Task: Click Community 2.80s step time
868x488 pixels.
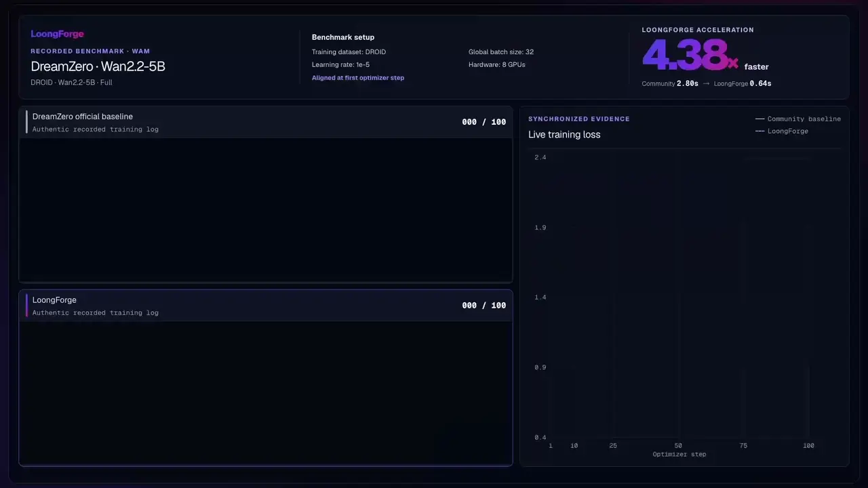Action: click(670, 84)
